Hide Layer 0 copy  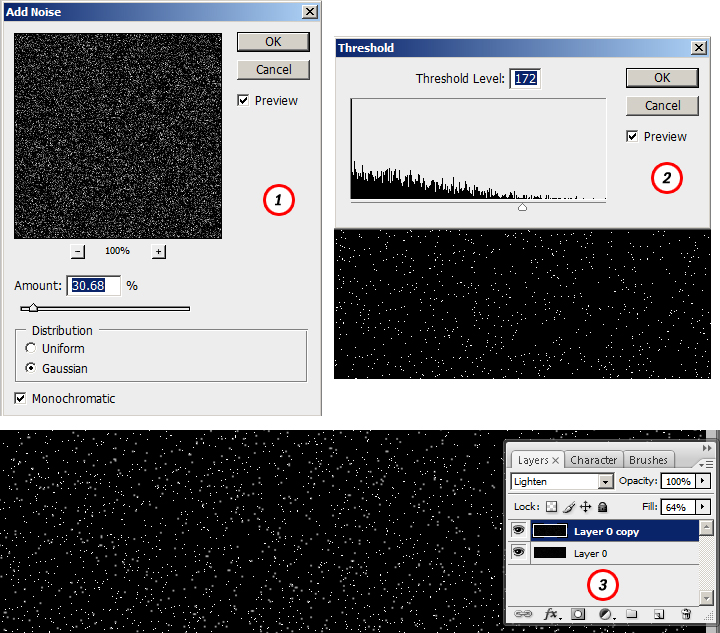[x=518, y=531]
